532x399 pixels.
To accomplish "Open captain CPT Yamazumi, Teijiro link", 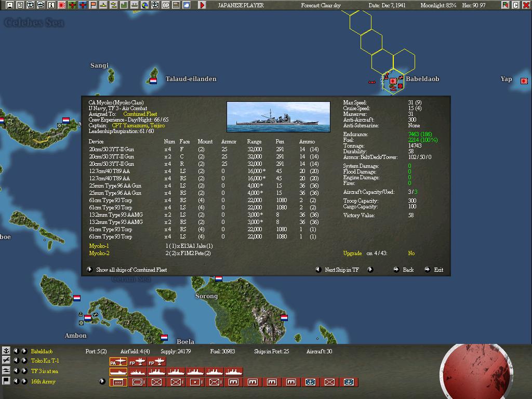I will [138, 126].
